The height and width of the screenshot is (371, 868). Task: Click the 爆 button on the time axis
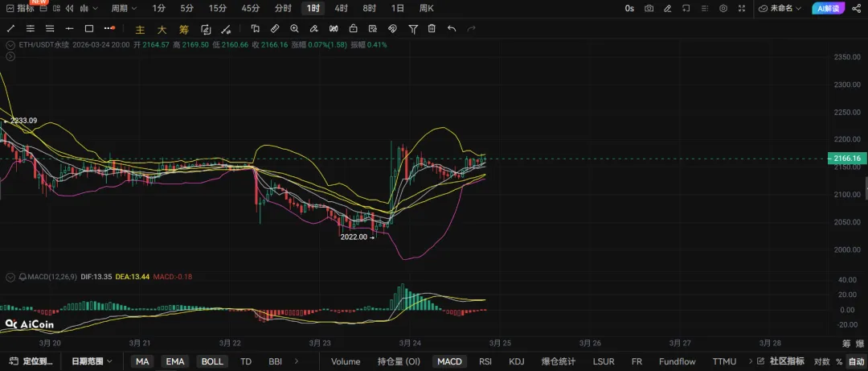coord(859,344)
